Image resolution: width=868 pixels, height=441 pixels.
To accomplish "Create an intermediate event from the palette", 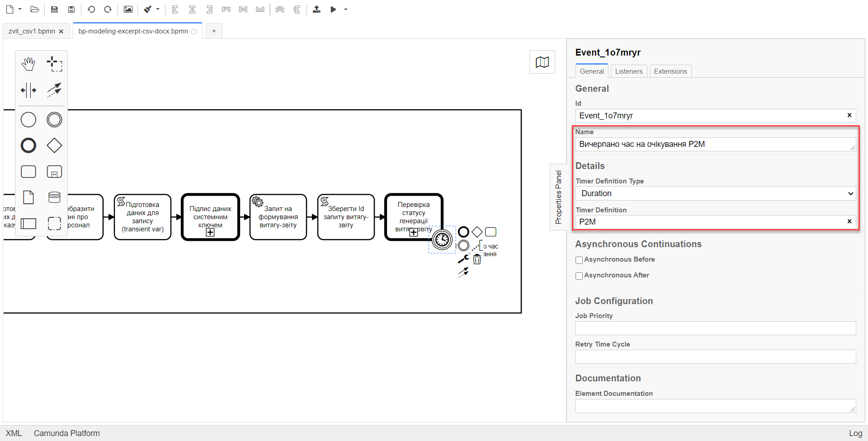I will (54, 120).
